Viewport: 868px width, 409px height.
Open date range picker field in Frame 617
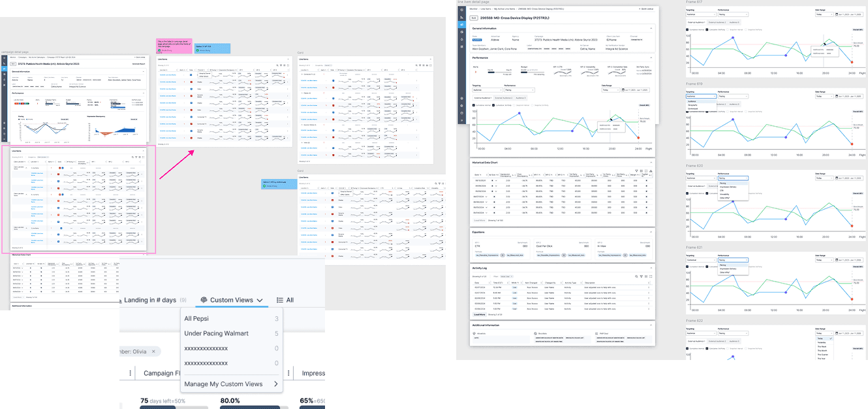click(x=849, y=14)
